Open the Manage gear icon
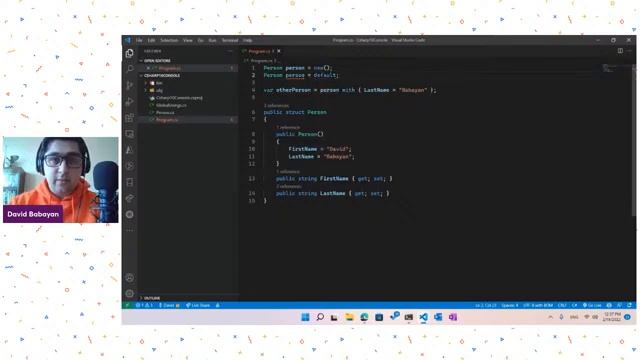This screenshot has height=360, width=640. point(130,293)
